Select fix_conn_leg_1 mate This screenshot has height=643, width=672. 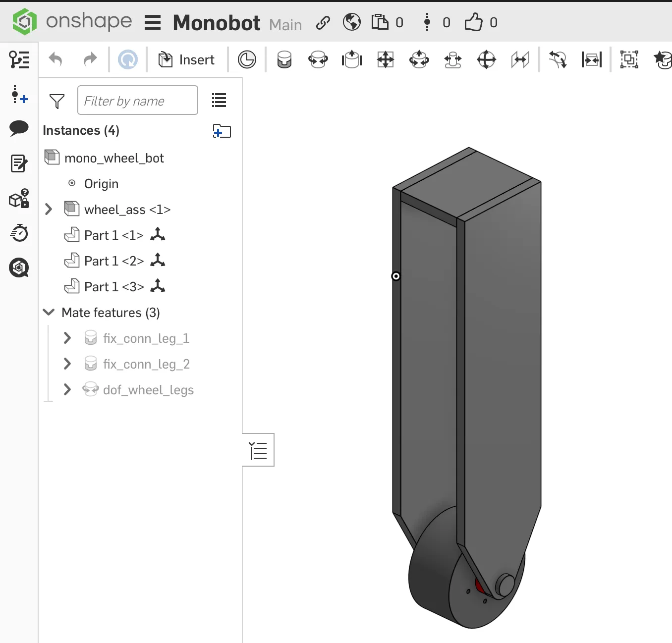146,338
